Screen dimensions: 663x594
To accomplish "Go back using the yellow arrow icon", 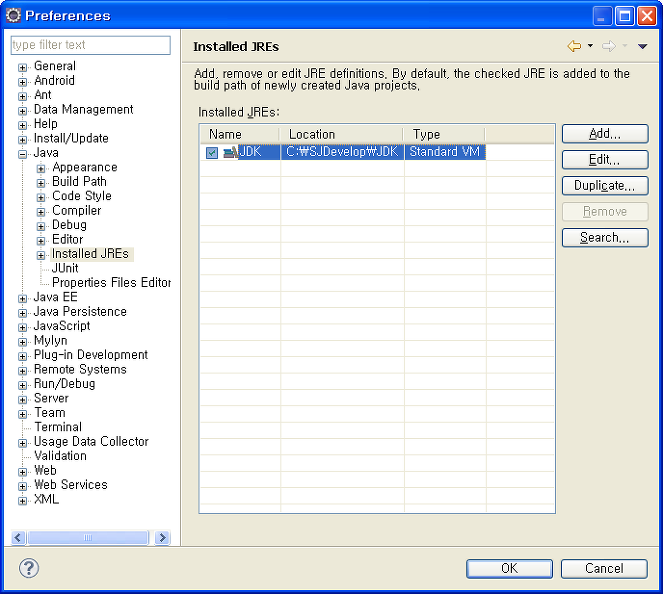I will click(574, 46).
